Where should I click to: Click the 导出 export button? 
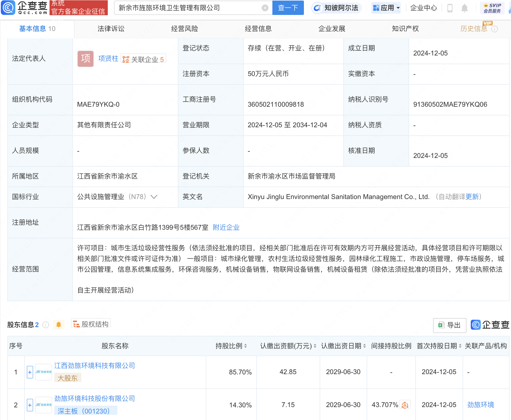(450, 325)
